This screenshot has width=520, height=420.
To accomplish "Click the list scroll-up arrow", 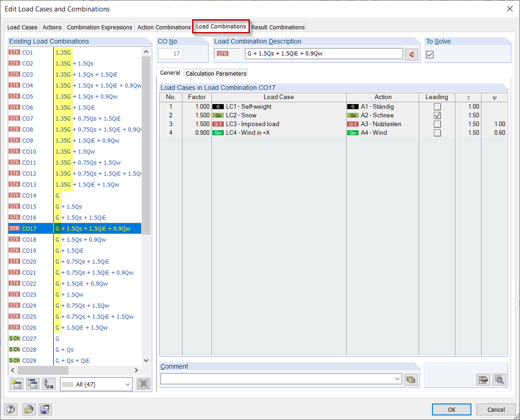I will 146,52.
